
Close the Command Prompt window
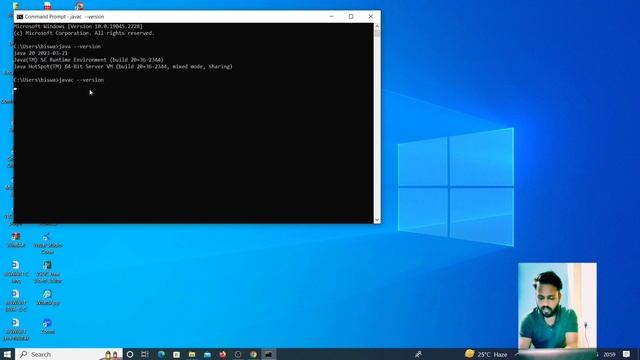point(371,17)
